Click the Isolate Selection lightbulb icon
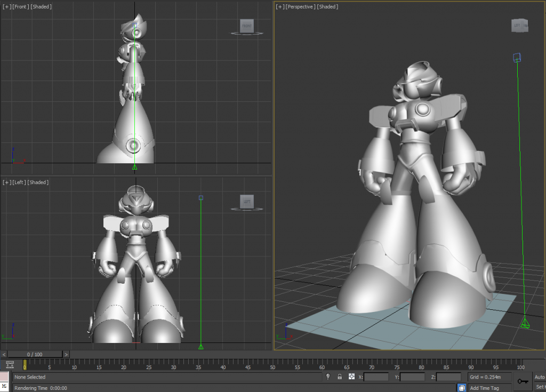The image size is (546, 392). pyautogui.click(x=328, y=377)
